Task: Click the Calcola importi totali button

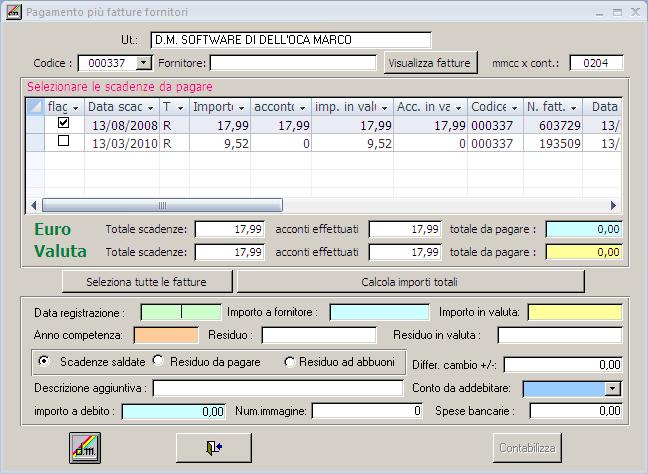Action: point(410,282)
